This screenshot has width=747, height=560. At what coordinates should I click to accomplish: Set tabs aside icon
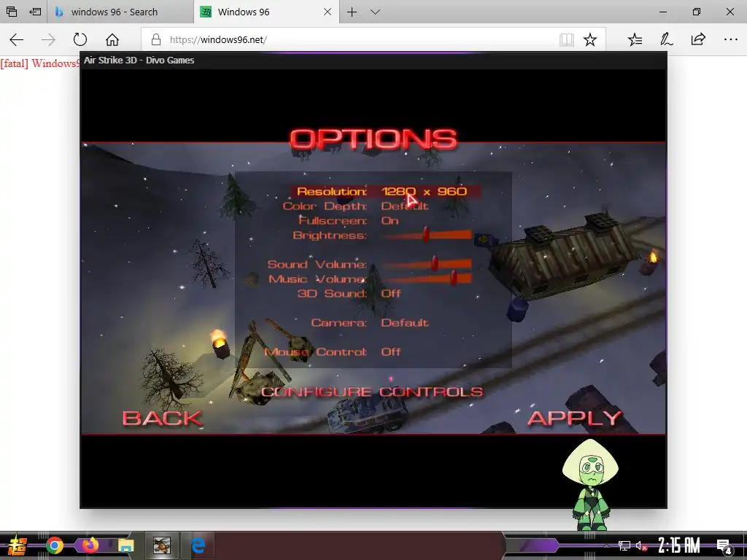click(x=35, y=12)
